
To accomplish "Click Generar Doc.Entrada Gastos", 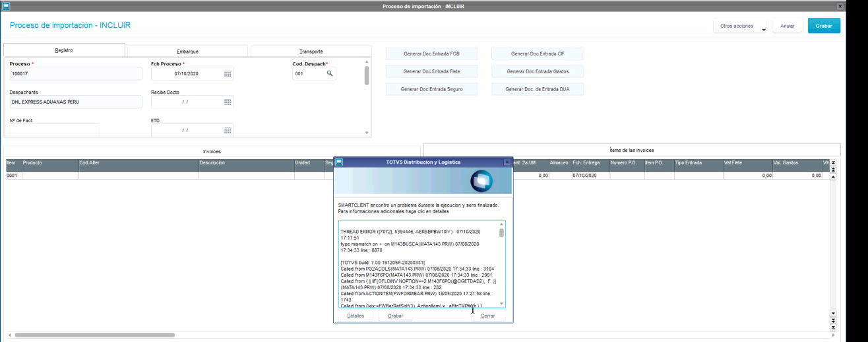I will point(538,71).
